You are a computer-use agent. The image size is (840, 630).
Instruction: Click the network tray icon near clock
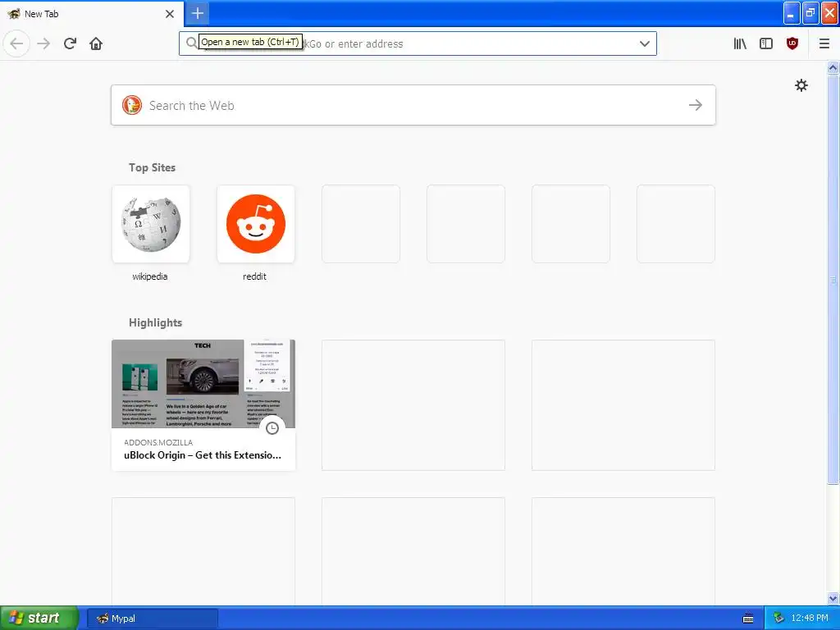[778, 619]
